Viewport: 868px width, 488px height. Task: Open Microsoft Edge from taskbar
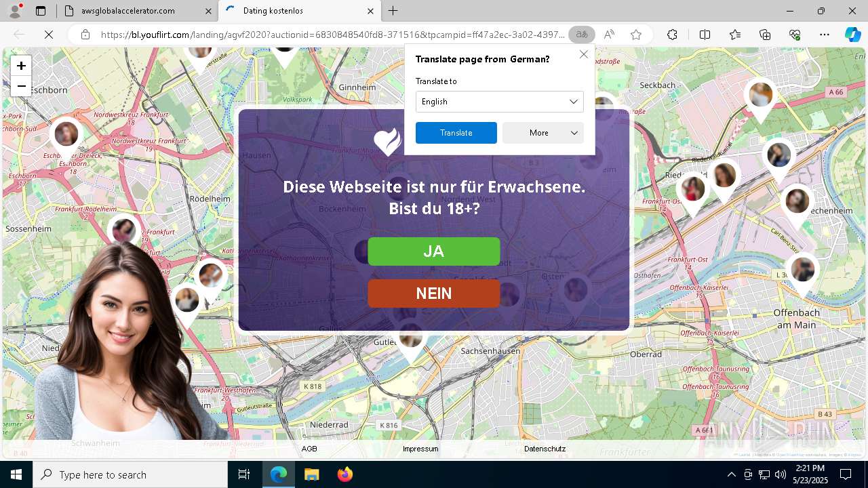tap(279, 474)
